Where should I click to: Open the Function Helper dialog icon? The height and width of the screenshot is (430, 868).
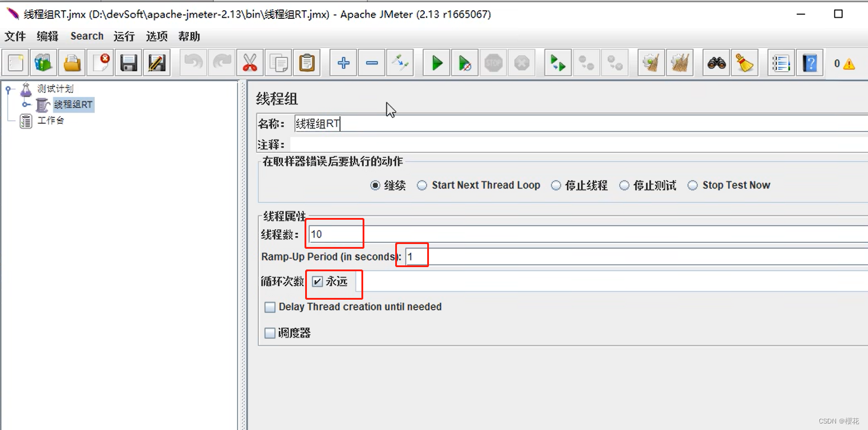[x=781, y=62]
